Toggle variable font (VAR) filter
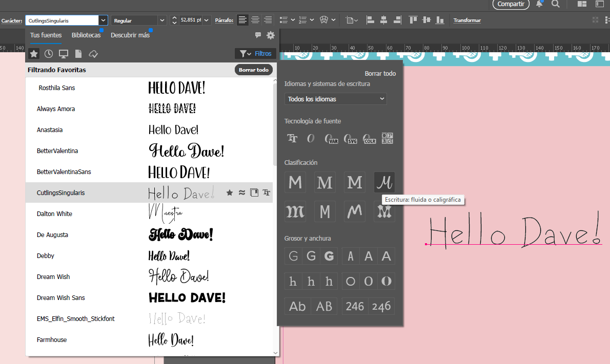The height and width of the screenshot is (364, 610). [331, 139]
